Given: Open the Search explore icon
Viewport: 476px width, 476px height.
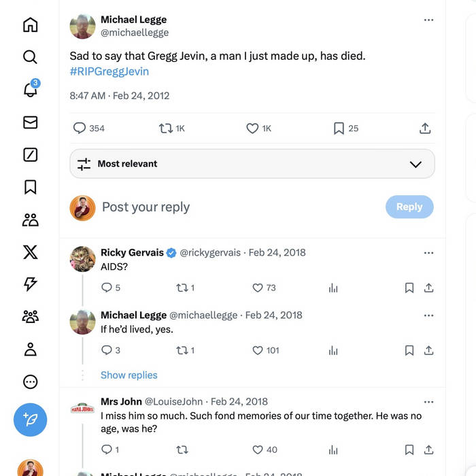Looking at the screenshot, I should click(31, 57).
